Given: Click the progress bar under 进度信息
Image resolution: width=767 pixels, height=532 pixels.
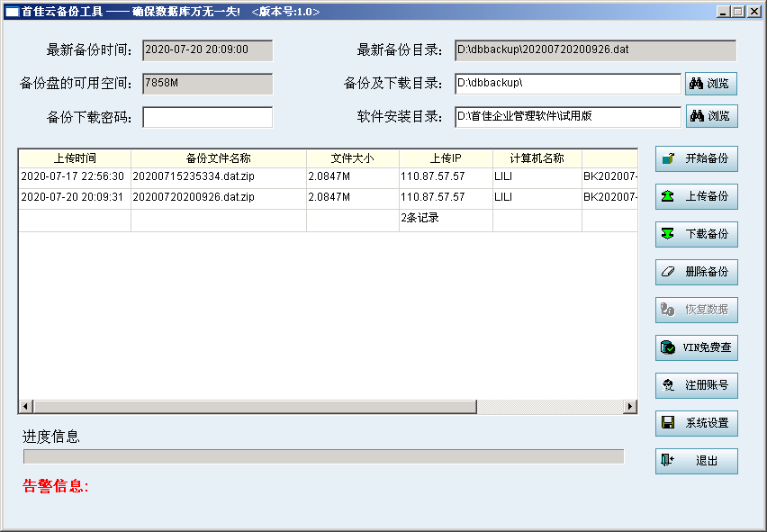Looking at the screenshot, I should click(x=323, y=456).
